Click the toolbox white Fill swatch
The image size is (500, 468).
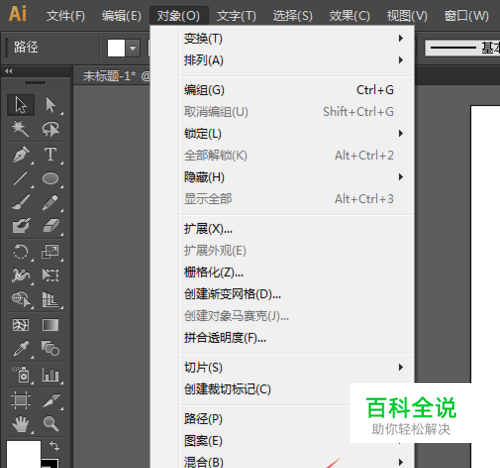[24, 454]
